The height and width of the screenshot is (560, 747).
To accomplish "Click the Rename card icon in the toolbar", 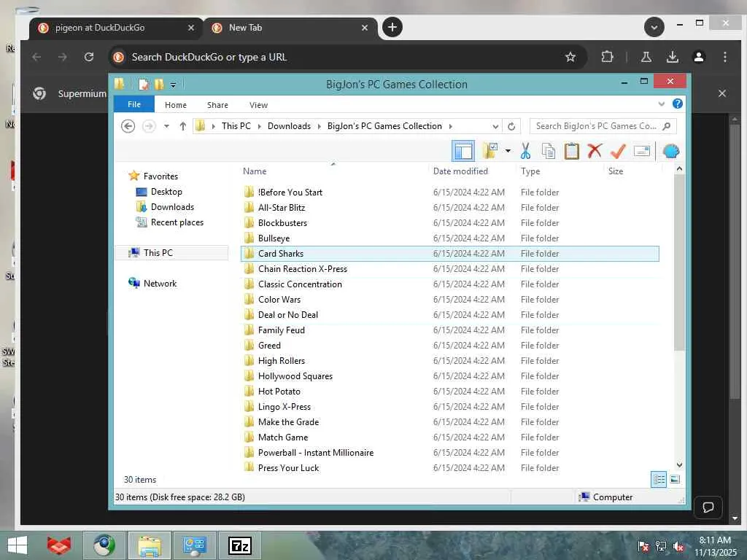I will [x=642, y=152].
